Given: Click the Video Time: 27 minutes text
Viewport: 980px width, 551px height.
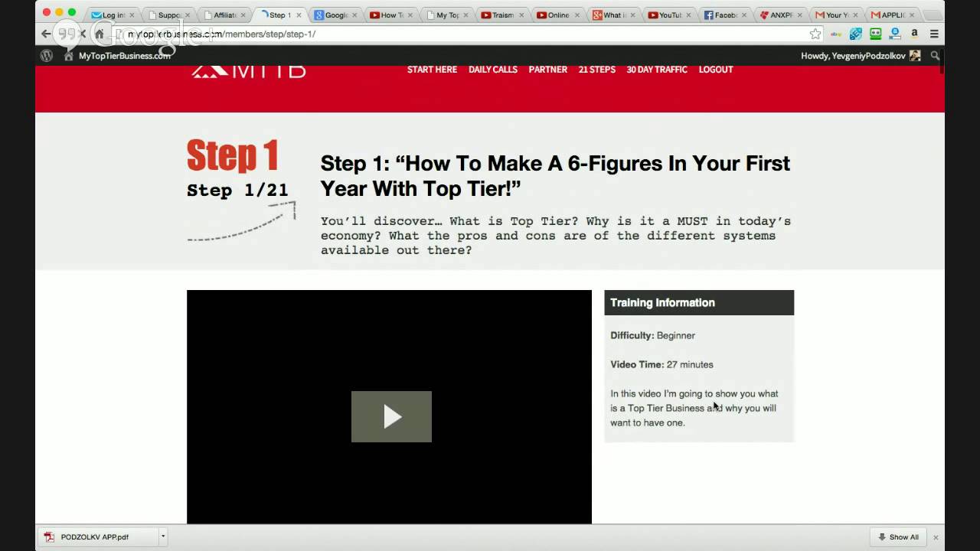Looking at the screenshot, I should tap(661, 364).
